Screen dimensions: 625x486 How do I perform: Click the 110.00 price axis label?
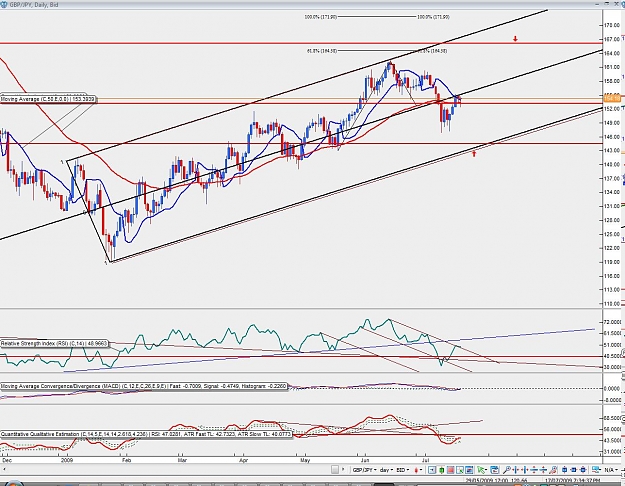click(612, 303)
